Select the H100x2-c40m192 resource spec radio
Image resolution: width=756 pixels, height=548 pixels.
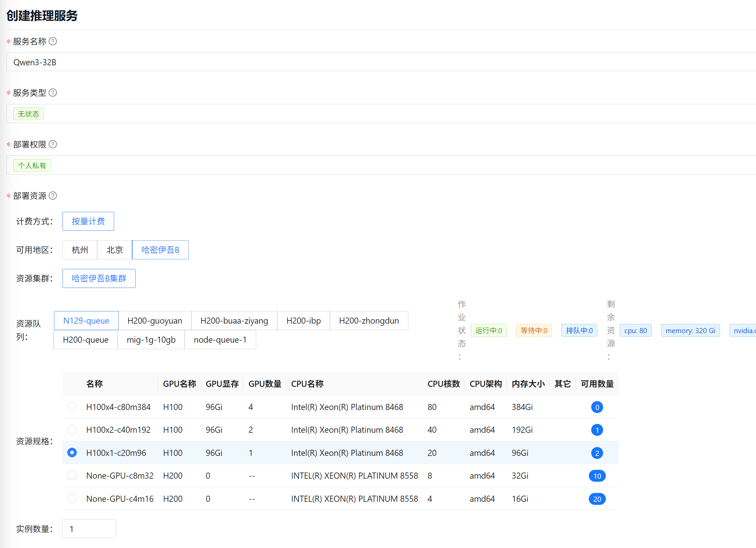click(x=72, y=430)
